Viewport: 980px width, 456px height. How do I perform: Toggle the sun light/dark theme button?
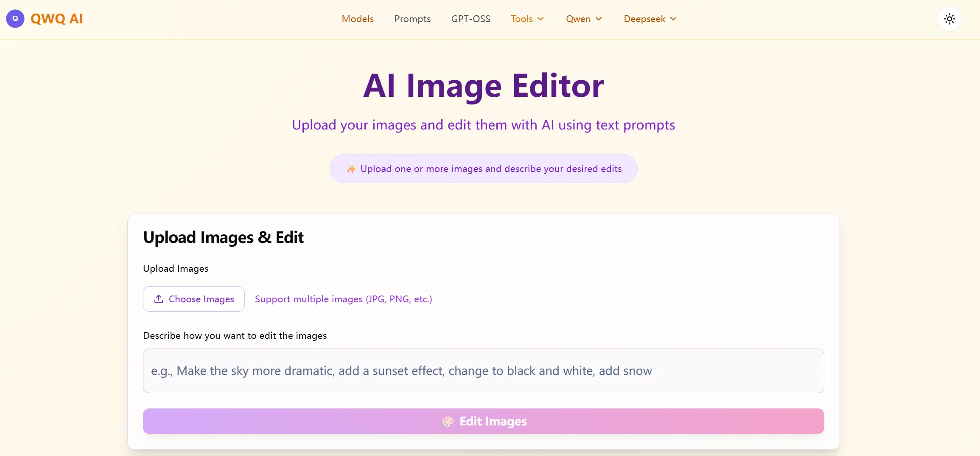tap(949, 19)
